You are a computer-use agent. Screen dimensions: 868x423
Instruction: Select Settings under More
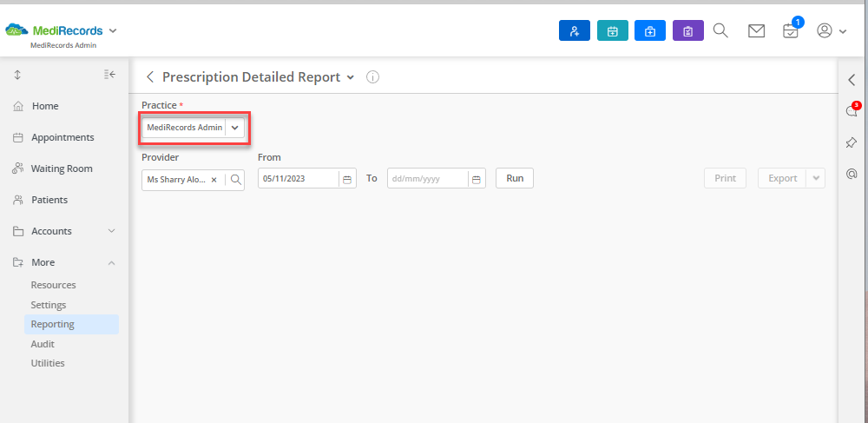click(x=48, y=305)
